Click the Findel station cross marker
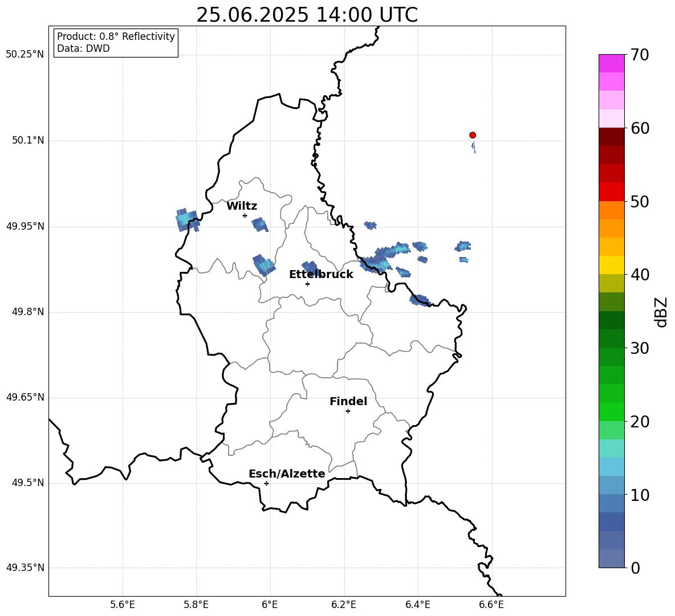The height and width of the screenshot is (616, 675). click(348, 411)
